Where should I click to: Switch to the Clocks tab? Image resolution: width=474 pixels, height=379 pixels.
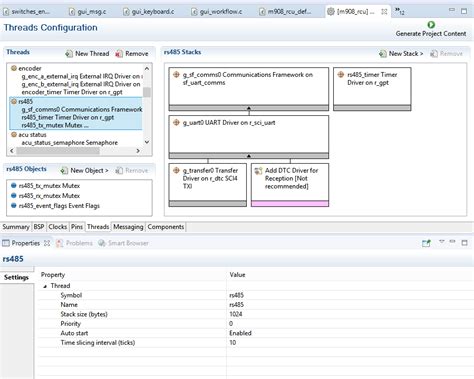(x=57, y=227)
